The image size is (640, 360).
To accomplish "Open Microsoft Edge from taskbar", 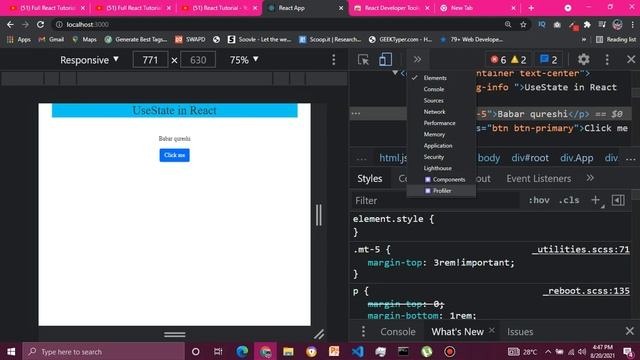I will tap(242, 351).
